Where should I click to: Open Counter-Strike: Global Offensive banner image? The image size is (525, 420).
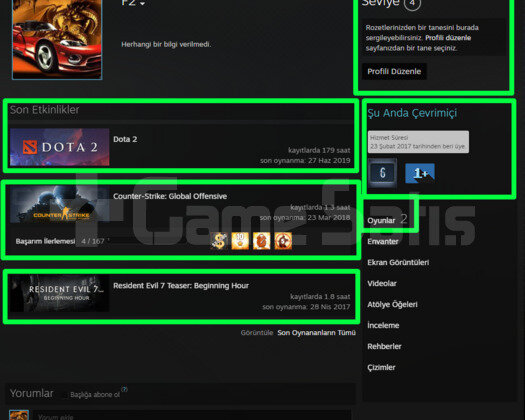(60, 204)
